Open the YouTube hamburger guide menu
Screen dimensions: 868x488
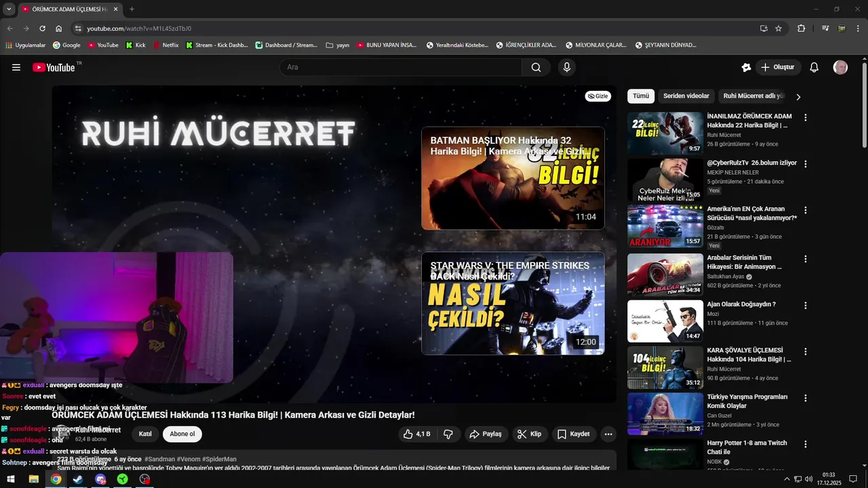click(16, 67)
